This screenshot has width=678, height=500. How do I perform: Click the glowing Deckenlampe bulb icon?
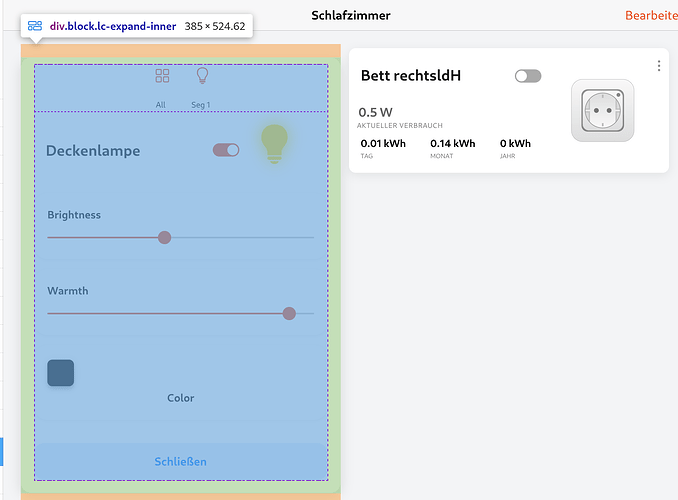274,144
